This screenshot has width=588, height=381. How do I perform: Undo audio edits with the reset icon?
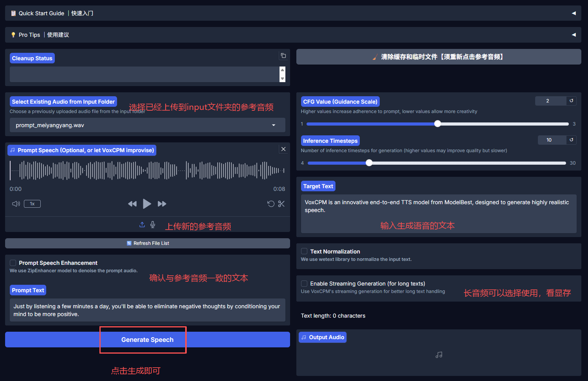coord(271,204)
